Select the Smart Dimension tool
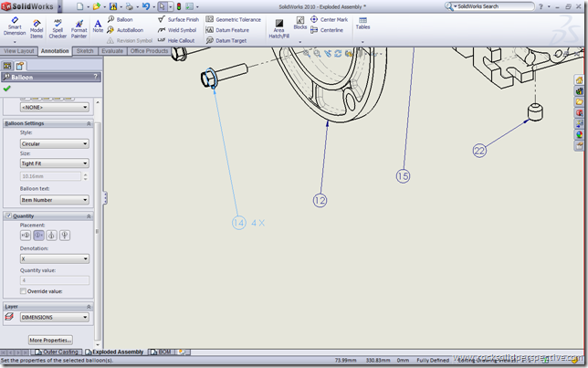The image size is (588, 368). point(15,26)
